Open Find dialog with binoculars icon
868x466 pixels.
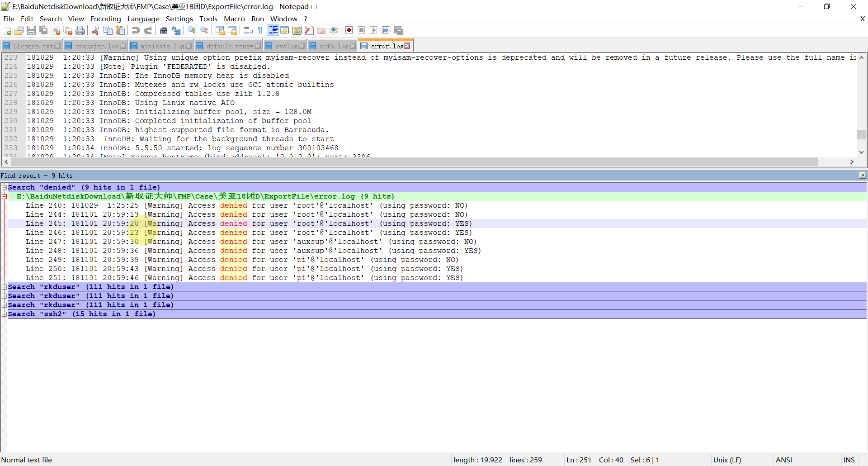[164, 30]
